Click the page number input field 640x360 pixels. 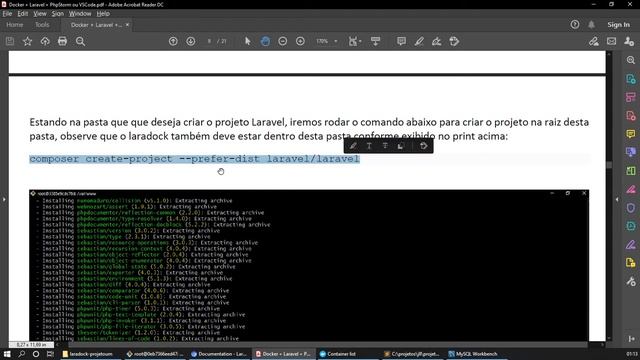coord(209,41)
